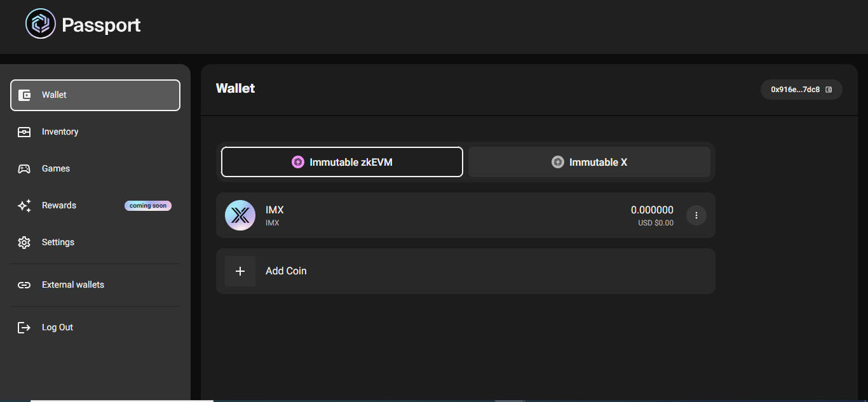Click the Games controller icon
The width and height of the screenshot is (868, 402).
[x=24, y=169]
